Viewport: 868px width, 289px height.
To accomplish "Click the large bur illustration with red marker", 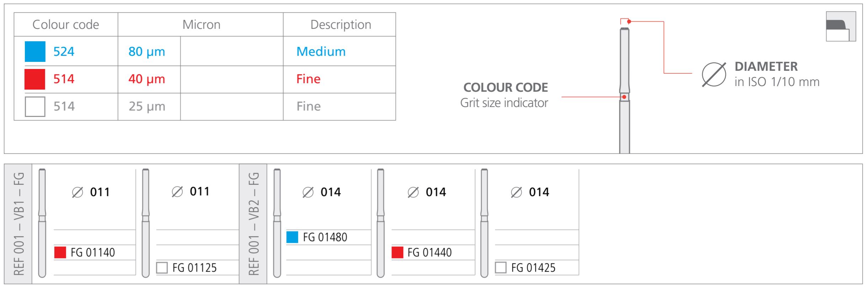I will tap(624, 89).
